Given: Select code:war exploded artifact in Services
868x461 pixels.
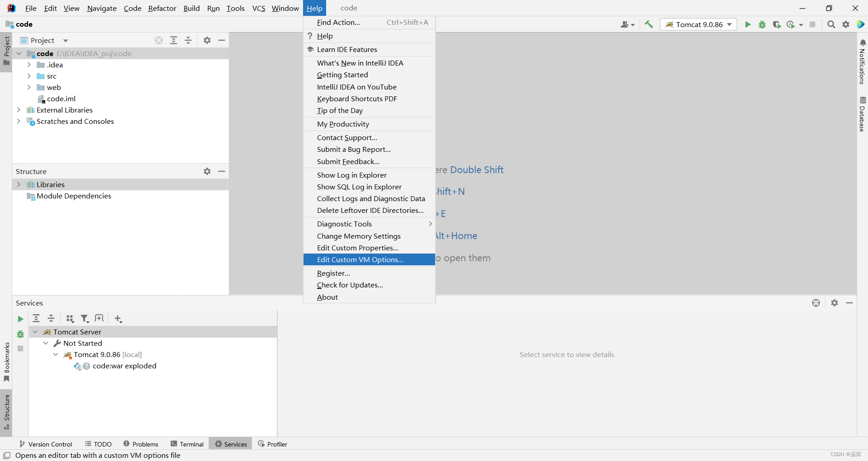Looking at the screenshot, I should click(x=124, y=366).
